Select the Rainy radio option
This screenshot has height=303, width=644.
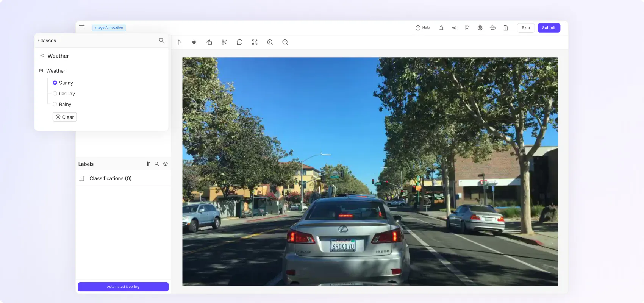click(55, 104)
